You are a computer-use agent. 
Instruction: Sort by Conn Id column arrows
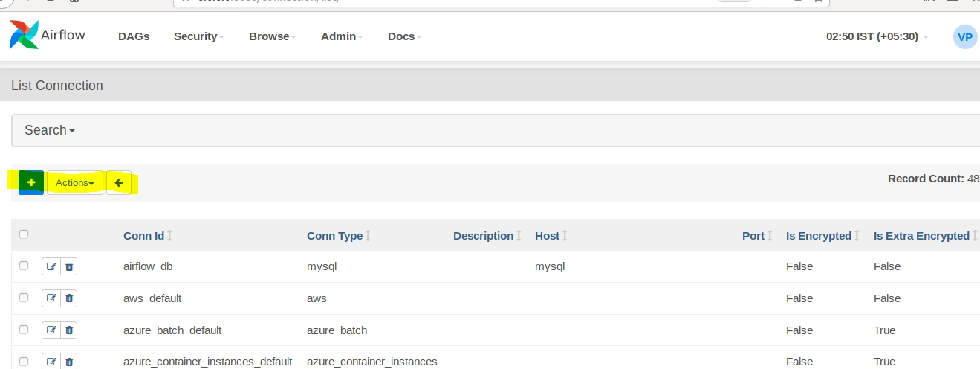pos(169,236)
